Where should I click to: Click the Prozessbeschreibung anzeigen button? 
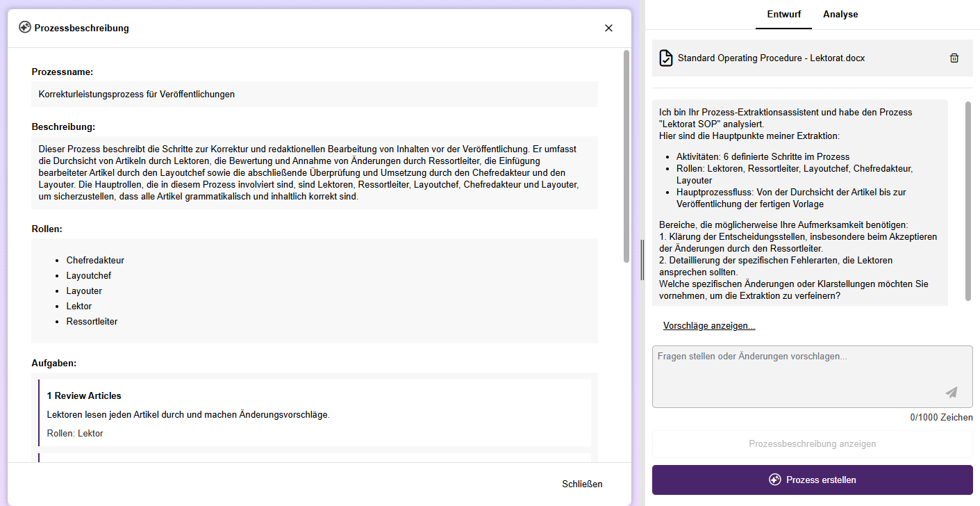[812, 444]
